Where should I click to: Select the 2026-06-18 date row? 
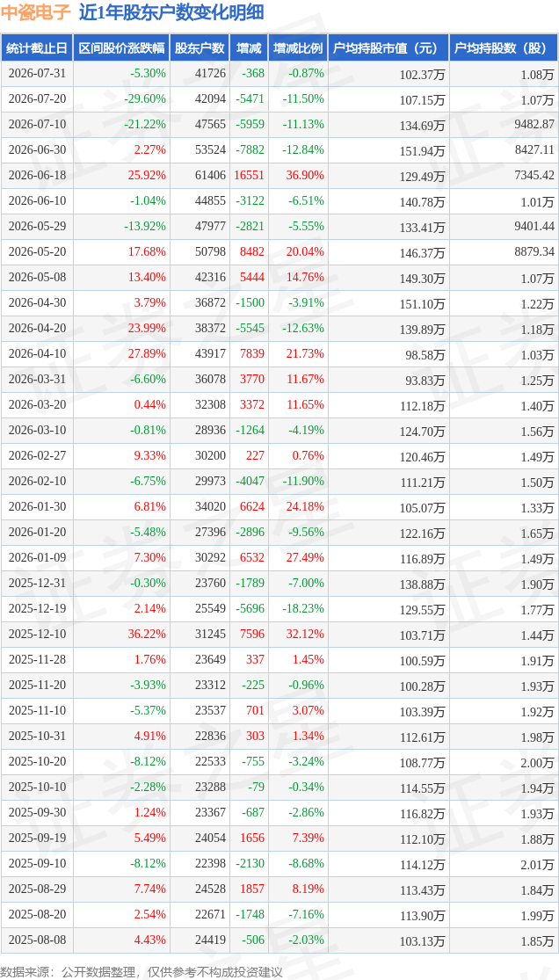[279, 175]
